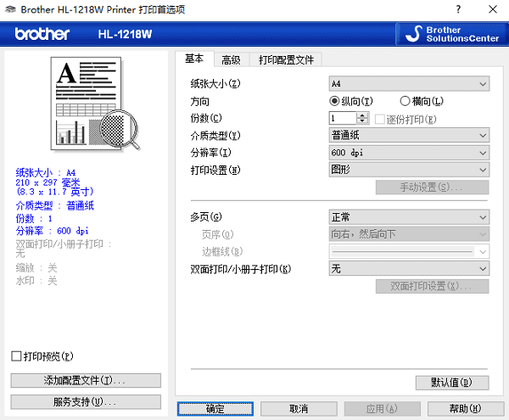Click the 确定 button
The width and height of the screenshot is (509, 420).
215,409
